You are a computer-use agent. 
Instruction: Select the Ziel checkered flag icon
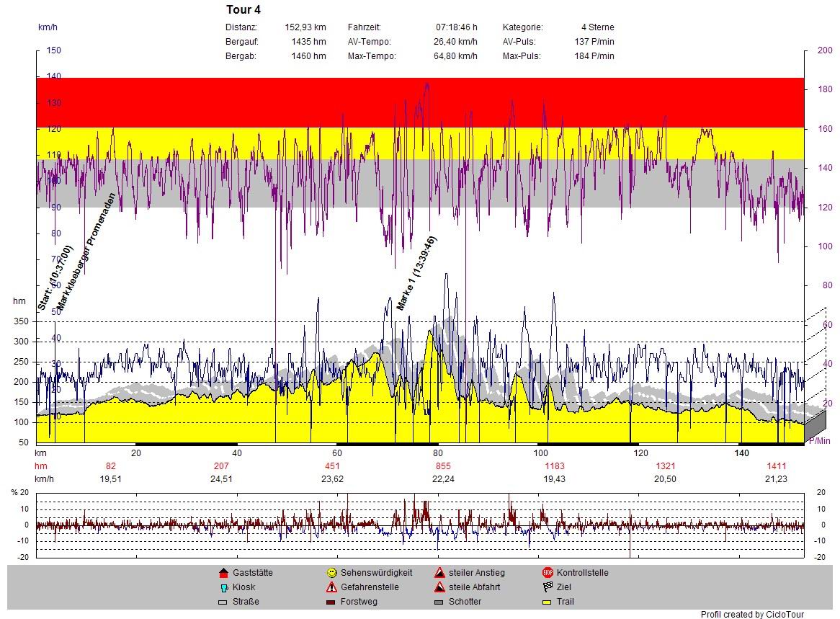point(548,587)
